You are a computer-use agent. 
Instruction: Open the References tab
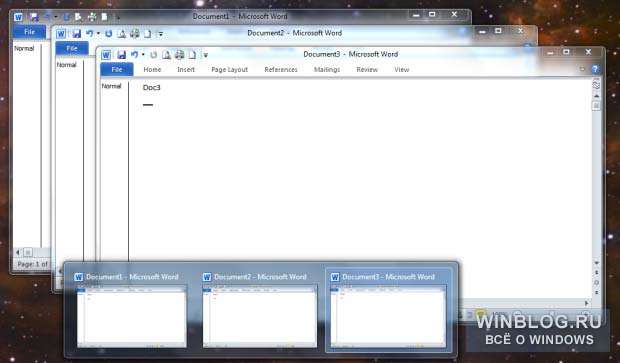click(x=281, y=70)
